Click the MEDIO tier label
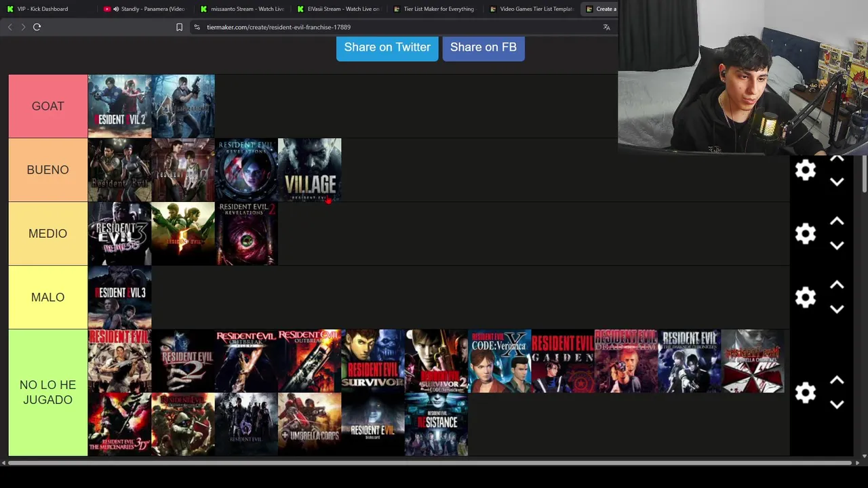 48,234
